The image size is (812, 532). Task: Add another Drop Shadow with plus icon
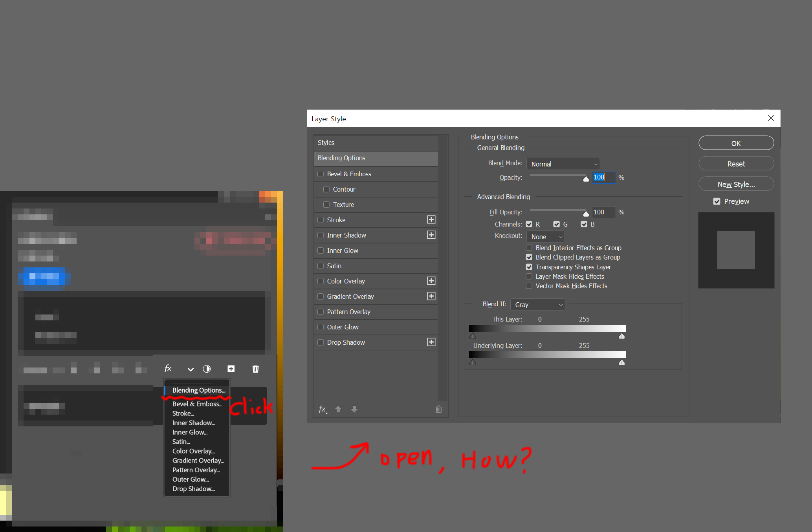431,342
